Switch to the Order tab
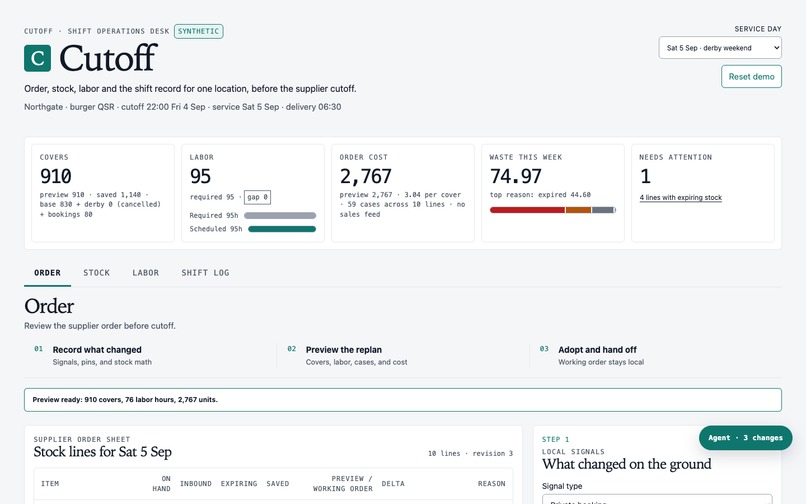The width and height of the screenshot is (806, 504). point(47,273)
